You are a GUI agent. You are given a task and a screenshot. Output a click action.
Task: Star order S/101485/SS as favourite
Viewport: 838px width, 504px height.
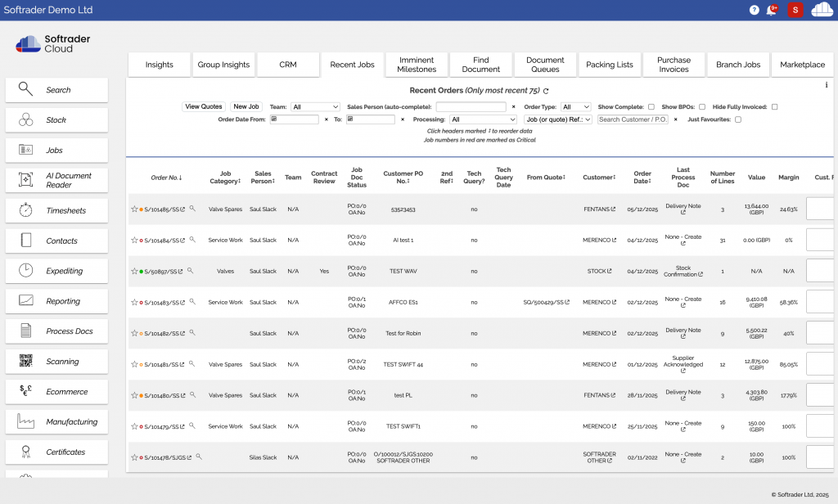click(x=134, y=209)
